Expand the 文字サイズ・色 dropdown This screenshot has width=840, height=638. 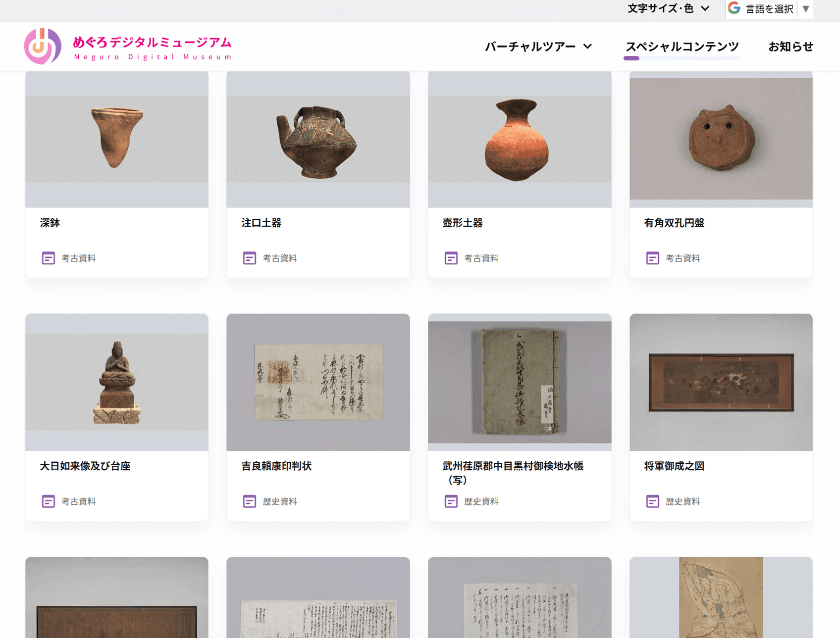coord(668,8)
